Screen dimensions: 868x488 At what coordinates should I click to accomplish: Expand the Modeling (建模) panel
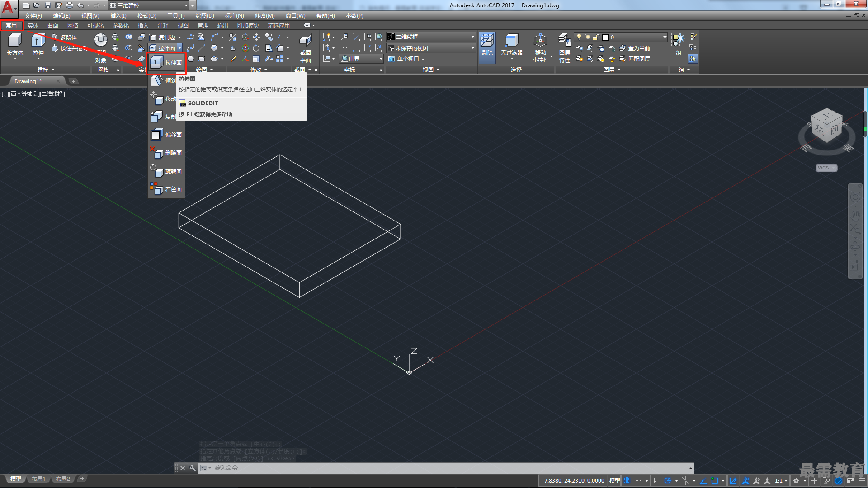click(x=46, y=70)
